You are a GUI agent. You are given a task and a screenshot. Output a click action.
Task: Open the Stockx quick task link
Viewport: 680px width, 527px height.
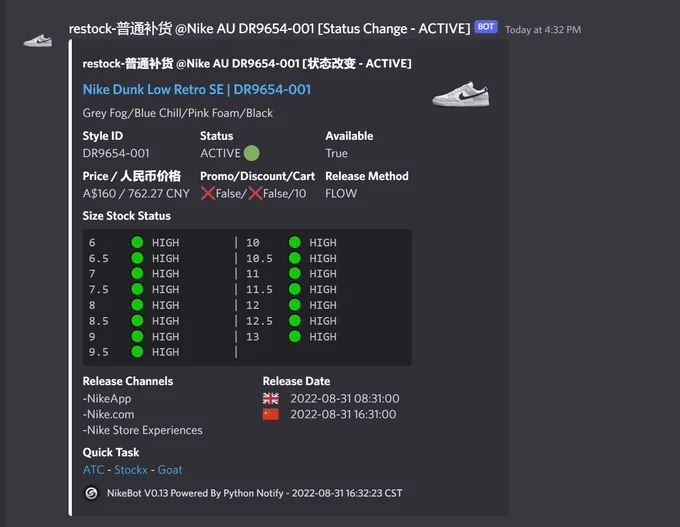(x=131, y=470)
